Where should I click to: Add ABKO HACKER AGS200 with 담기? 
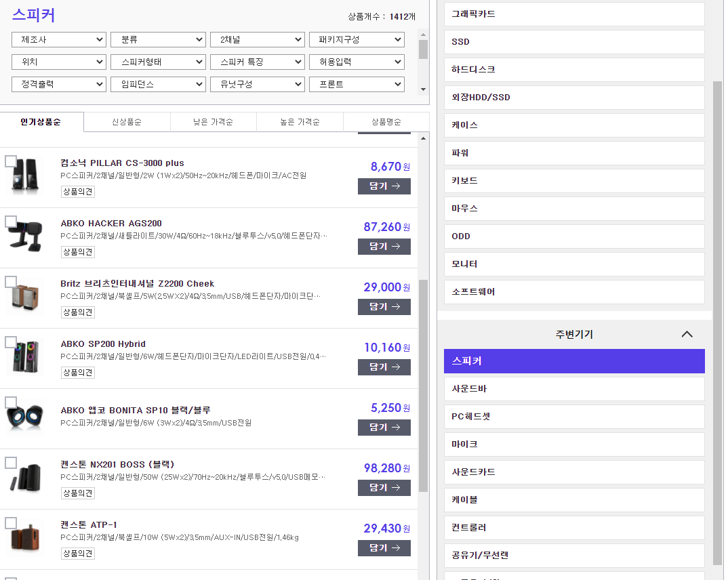(x=384, y=247)
